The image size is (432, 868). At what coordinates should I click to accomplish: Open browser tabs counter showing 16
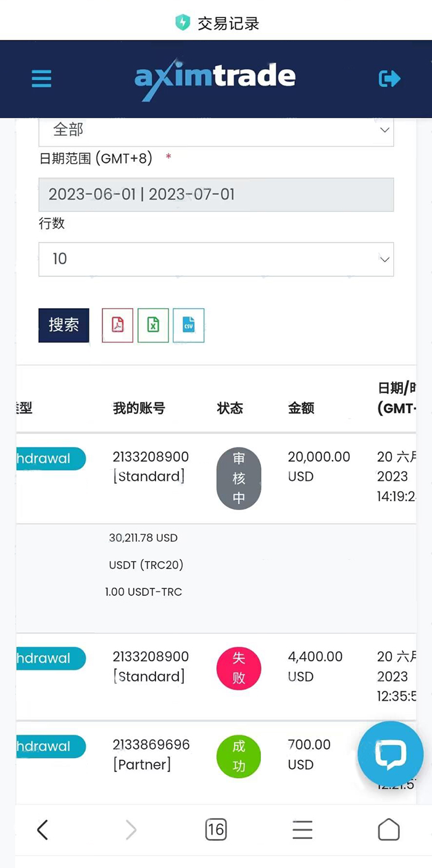215,830
